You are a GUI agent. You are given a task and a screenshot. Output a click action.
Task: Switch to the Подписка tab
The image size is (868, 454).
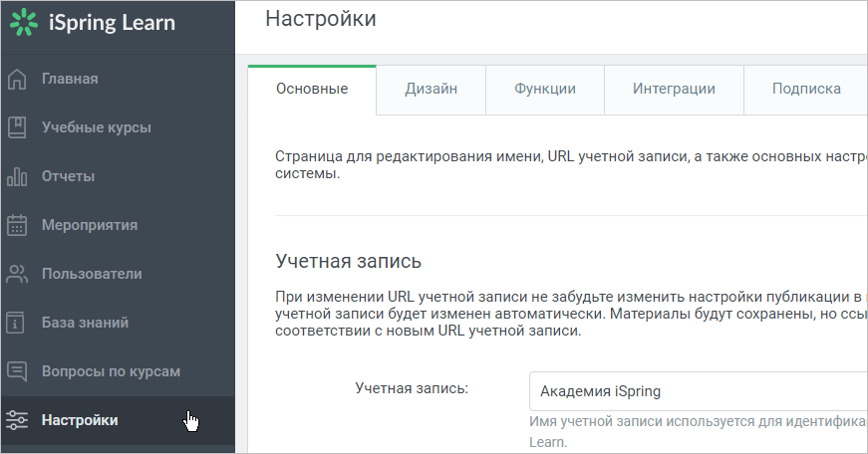point(806,89)
